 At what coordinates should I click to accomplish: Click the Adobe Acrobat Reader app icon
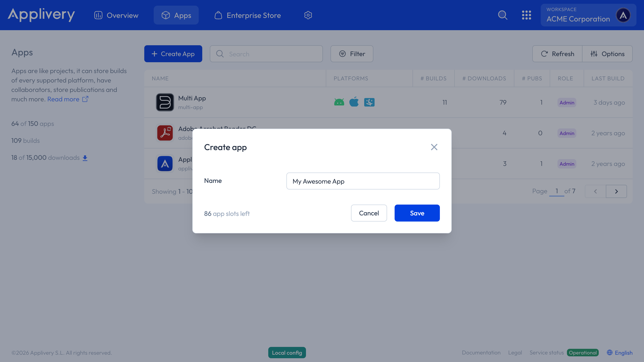pyautogui.click(x=165, y=133)
